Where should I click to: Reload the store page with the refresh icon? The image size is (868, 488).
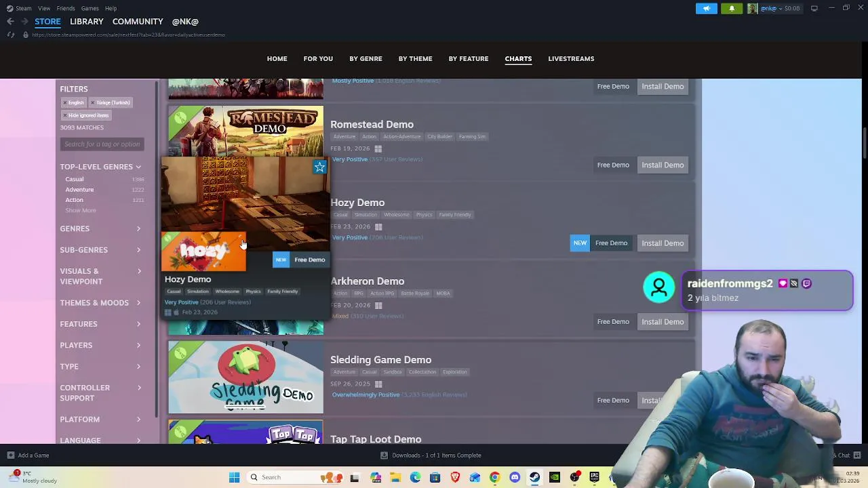click(11, 35)
